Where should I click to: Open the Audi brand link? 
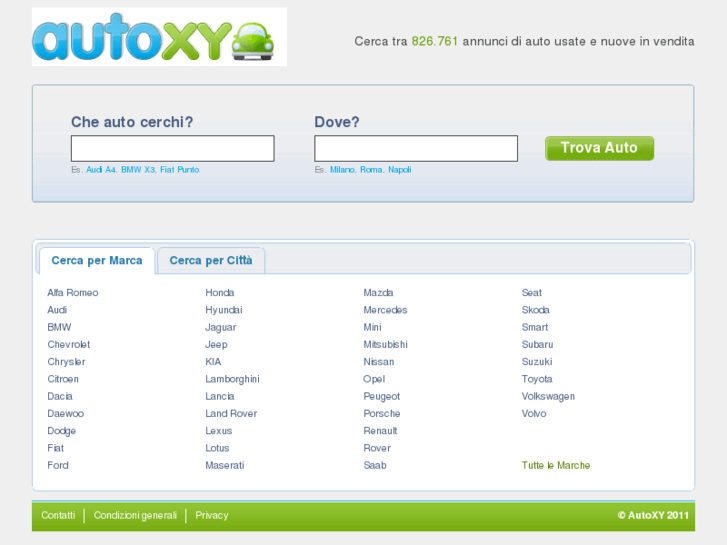[x=57, y=310]
